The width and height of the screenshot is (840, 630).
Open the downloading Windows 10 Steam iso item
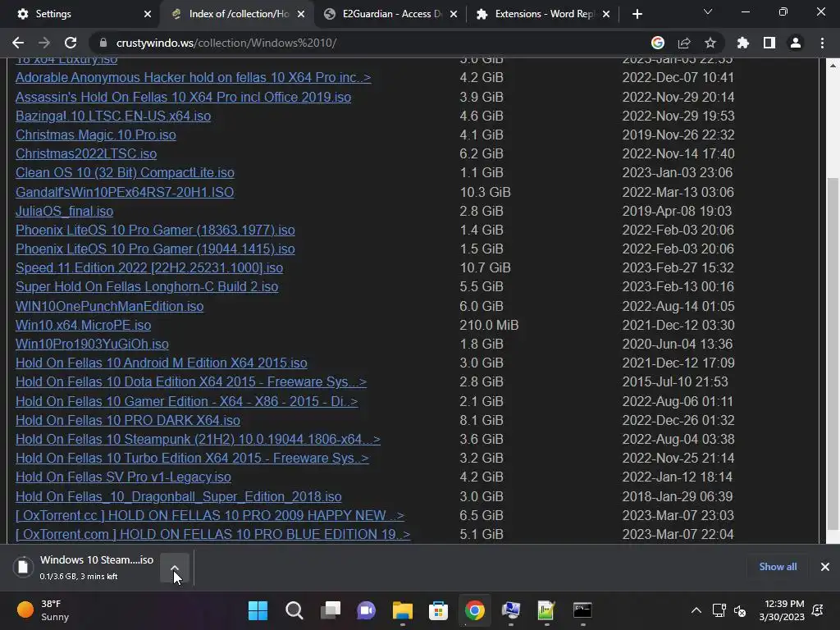[x=85, y=567]
